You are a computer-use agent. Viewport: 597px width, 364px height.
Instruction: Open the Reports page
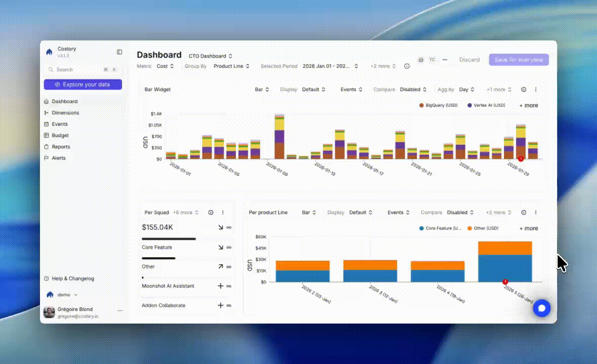coord(61,147)
